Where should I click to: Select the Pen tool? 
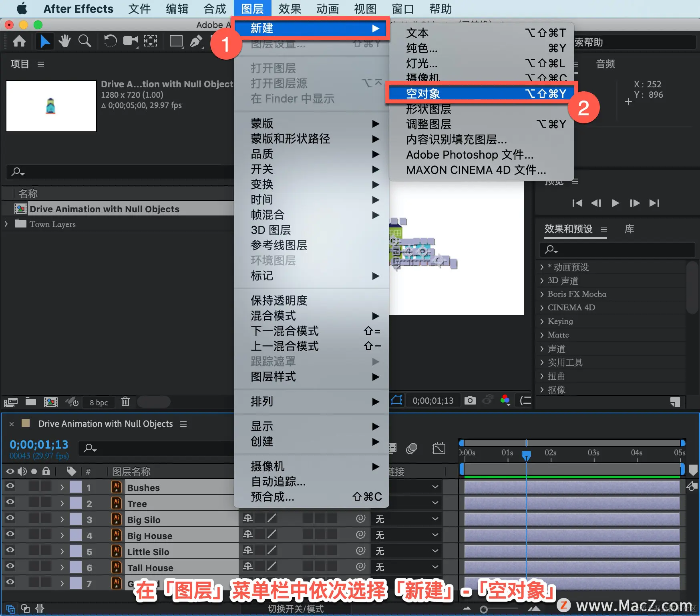click(x=196, y=41)
